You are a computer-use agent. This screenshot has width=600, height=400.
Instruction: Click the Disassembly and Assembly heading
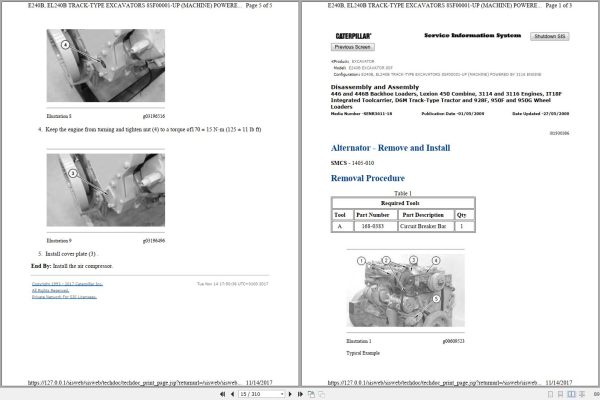coord(375,87)
